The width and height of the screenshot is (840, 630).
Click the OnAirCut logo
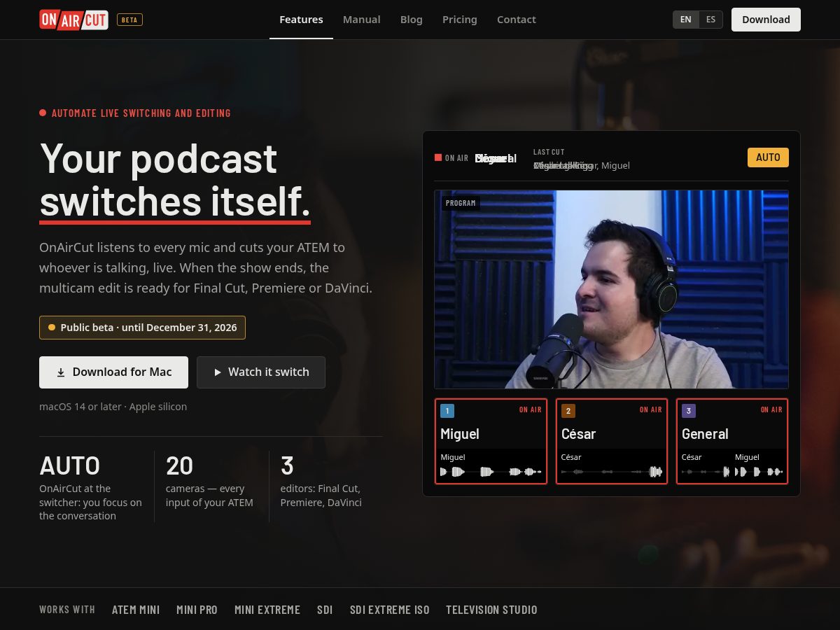tap(73, 20)
